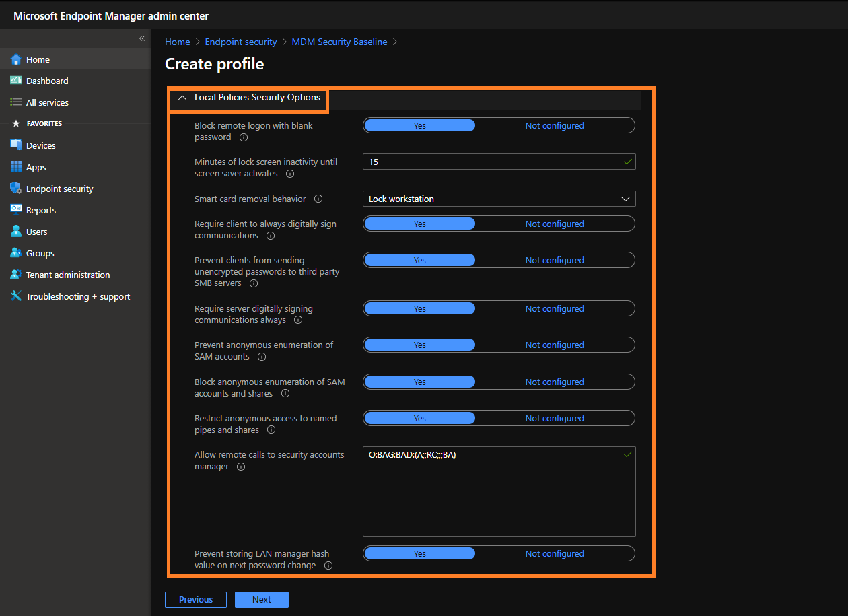This screenshot has width=848, height=616.
Task: Click info icon for Require server digitally signing communications
Action: pyautogui.click(x=298, y=320)
